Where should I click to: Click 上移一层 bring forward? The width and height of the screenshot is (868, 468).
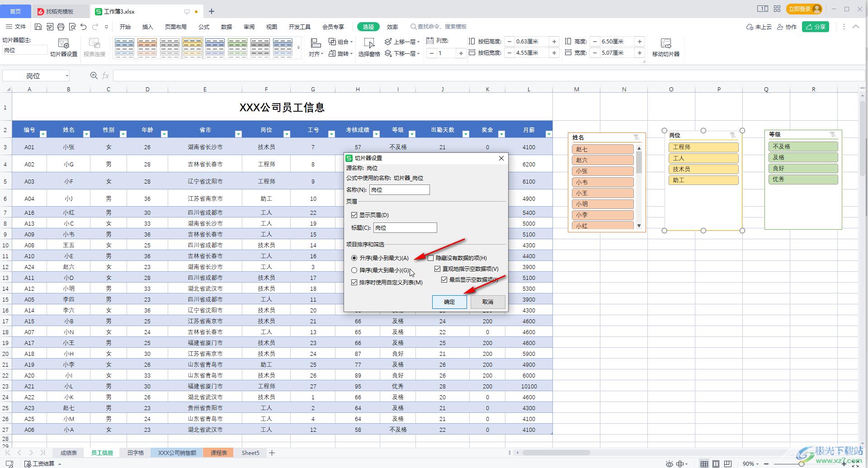402,42
